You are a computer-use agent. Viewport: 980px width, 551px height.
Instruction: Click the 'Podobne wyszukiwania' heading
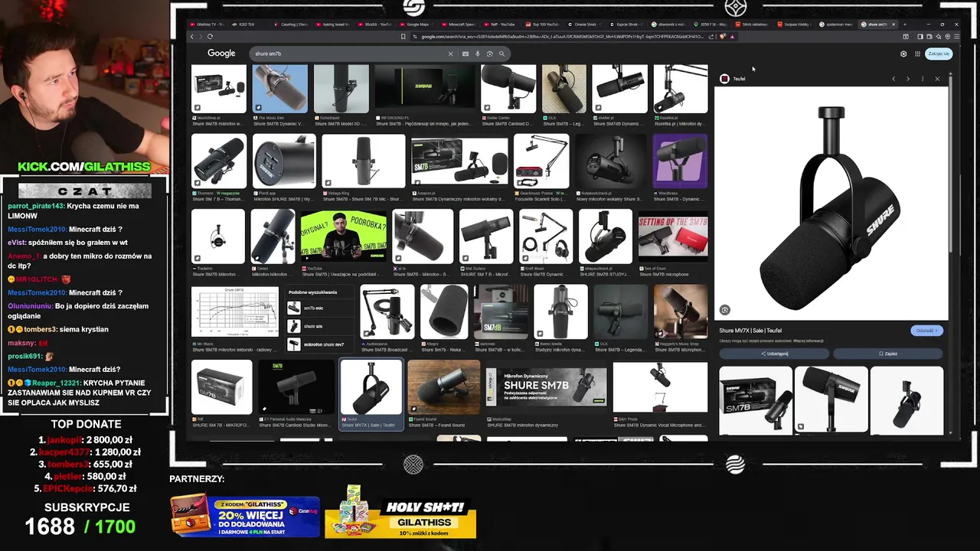click(312, 292)
